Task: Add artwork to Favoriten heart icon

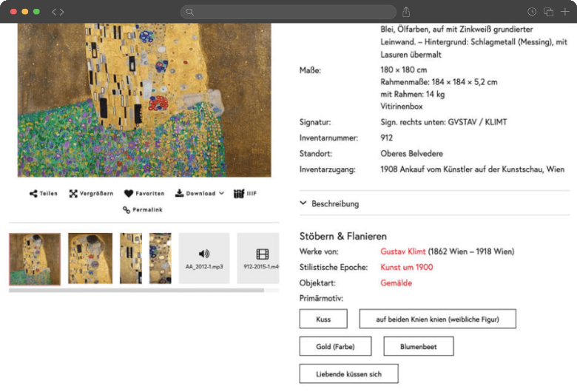Action: [129, 194]
